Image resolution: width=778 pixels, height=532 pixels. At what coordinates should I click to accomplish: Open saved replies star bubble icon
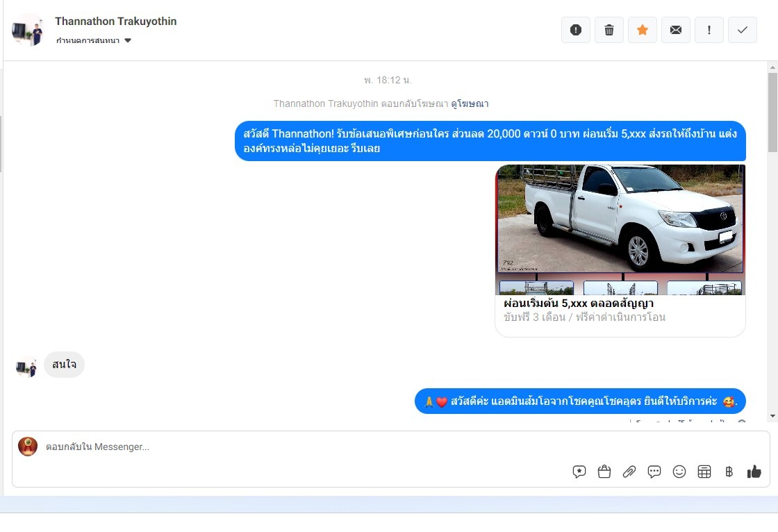(x=579, y=472)
